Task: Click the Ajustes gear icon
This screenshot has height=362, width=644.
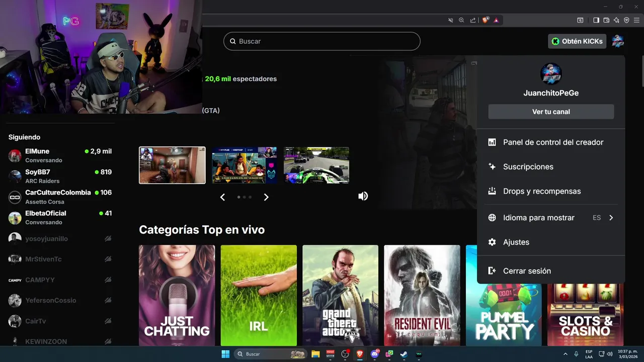Action: pyautogui.click(x=492, y=242)
